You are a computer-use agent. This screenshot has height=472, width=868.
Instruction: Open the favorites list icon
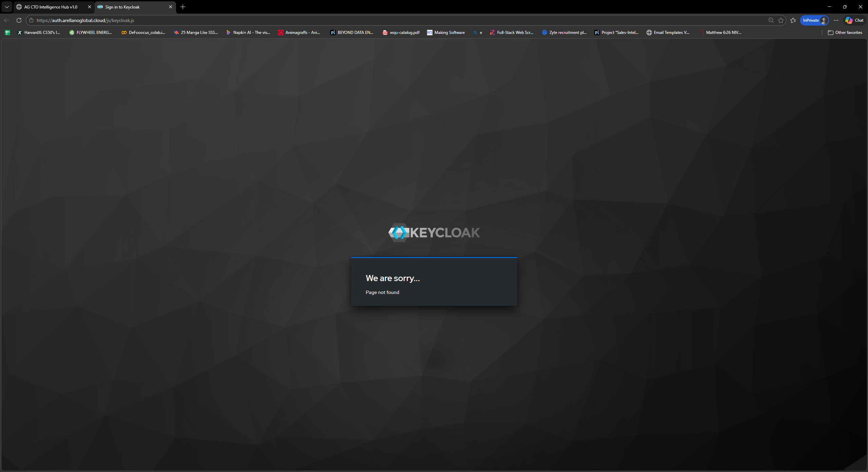coord(793,20)
